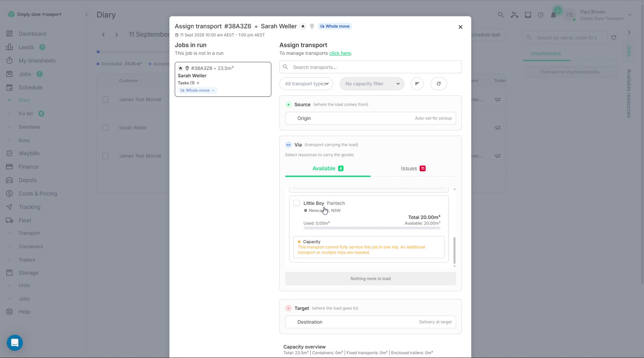Focus the Search transports input field
This screenshot has width=644, height=358.
(370, 67)
